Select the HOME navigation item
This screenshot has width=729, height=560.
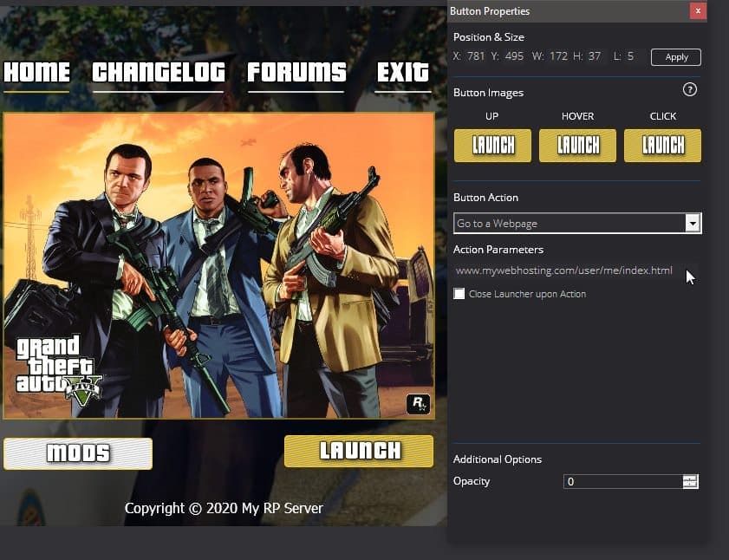pos(36,74)
